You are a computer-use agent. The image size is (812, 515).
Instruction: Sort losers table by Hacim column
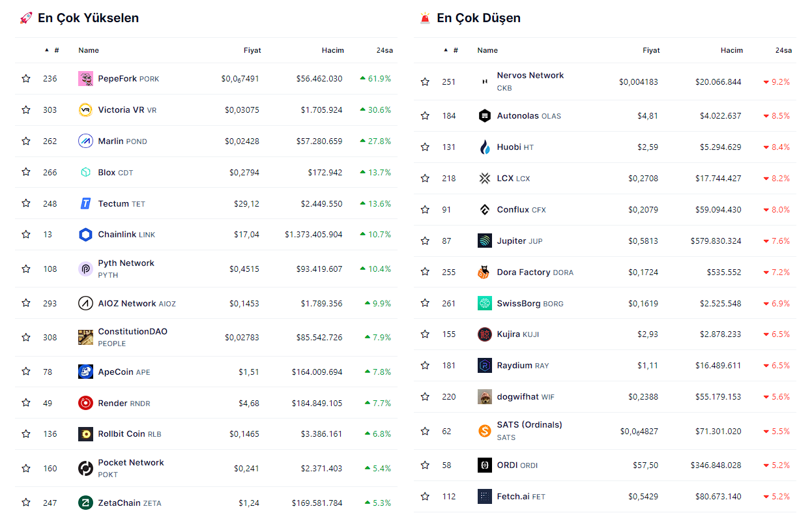[731, 50]
